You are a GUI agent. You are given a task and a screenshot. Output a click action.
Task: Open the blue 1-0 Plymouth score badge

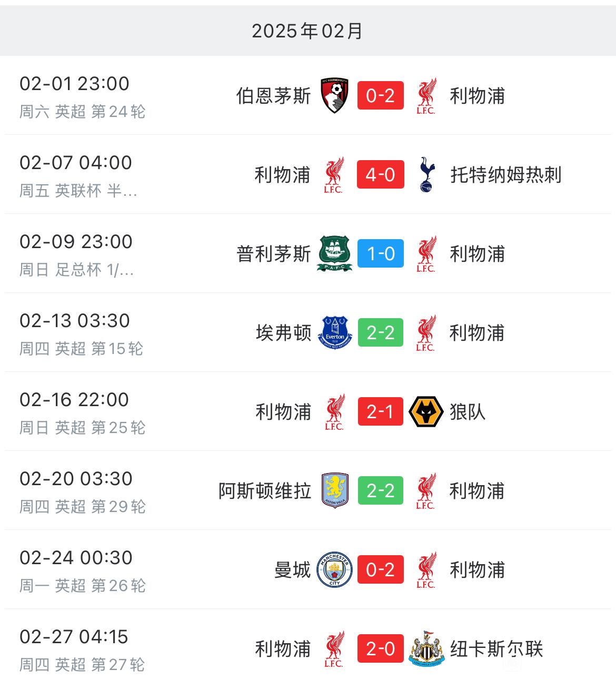point(381,253)
